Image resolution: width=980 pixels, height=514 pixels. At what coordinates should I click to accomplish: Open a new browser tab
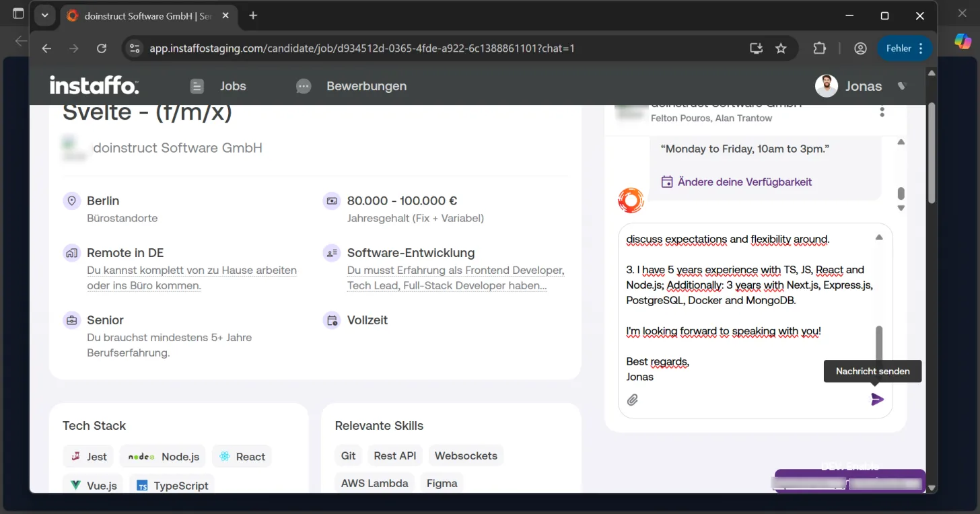click(x=253, y=15)
